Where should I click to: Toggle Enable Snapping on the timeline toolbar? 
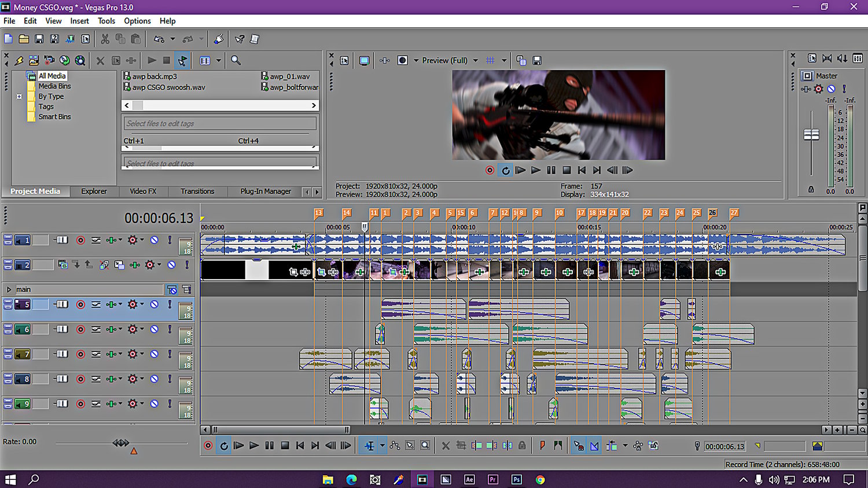[579, 445]
